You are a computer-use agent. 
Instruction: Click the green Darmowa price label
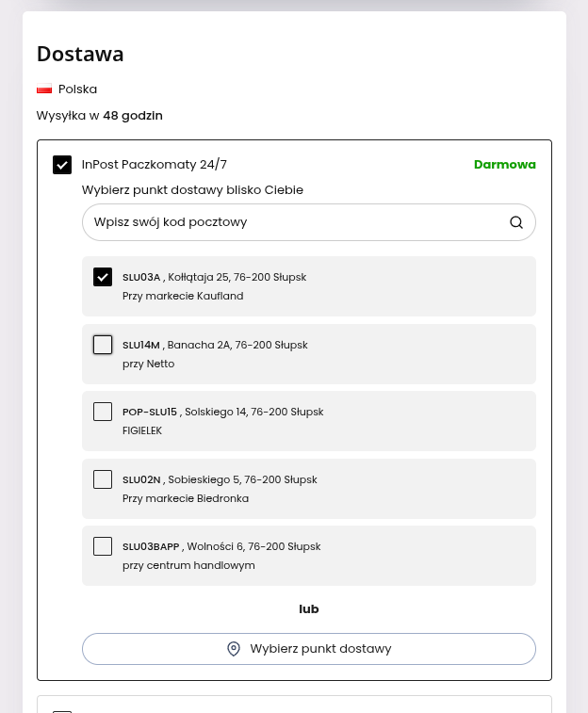click(505, 165)
